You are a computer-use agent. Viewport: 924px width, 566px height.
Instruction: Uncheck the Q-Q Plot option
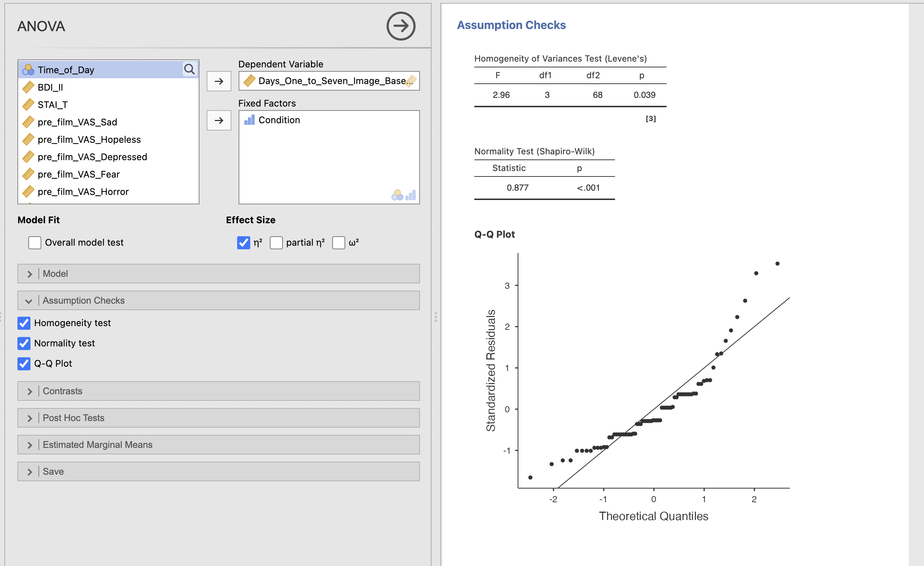point(24,363)
